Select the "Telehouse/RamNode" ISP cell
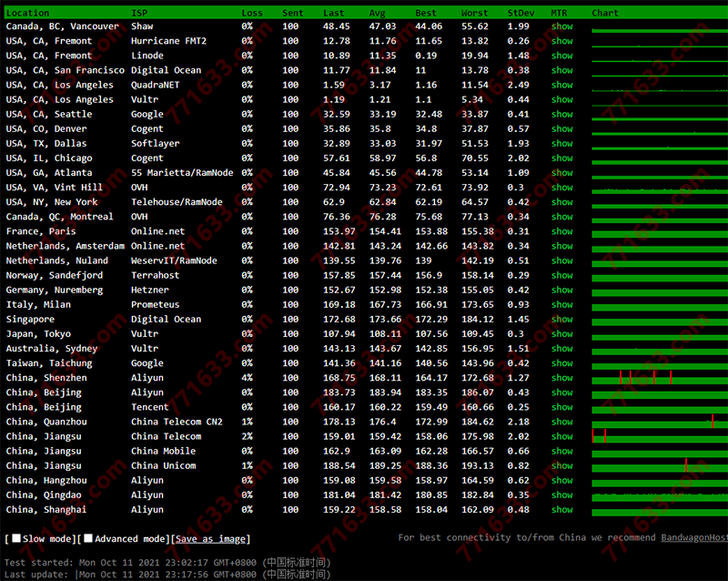Image resolution: width=728 pixels, height=581 pixels. coord(177,202)
